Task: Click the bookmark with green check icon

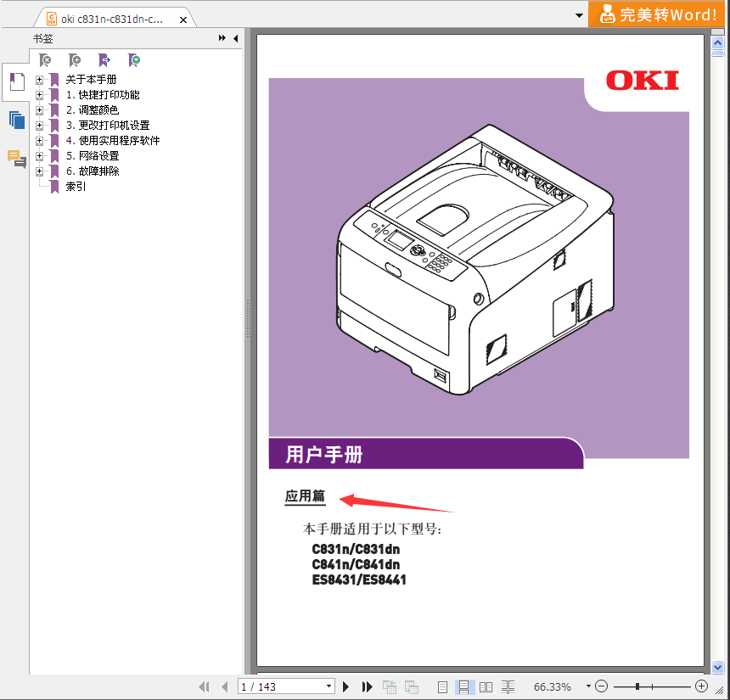Action: click(x=134, y=60)
